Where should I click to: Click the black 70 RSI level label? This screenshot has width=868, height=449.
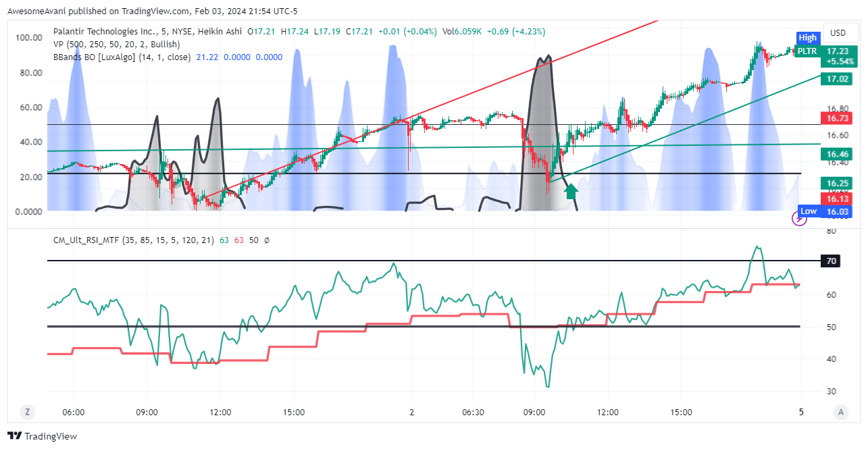[x=831, y=261]
